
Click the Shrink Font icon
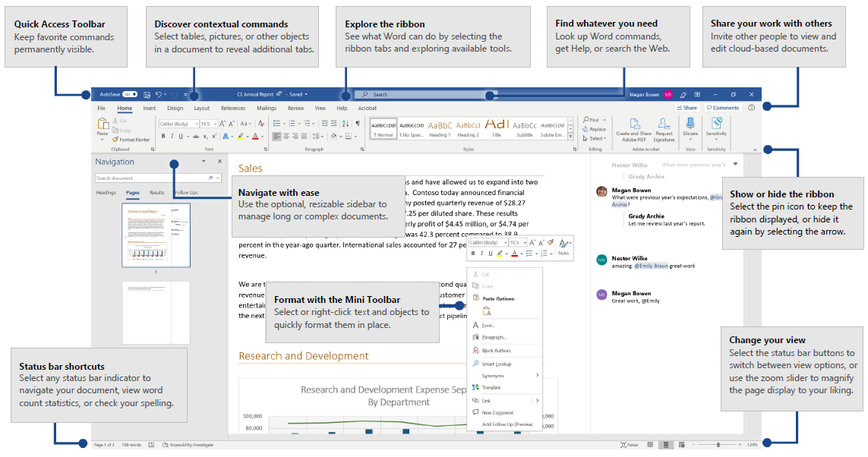tap(232, 124)
